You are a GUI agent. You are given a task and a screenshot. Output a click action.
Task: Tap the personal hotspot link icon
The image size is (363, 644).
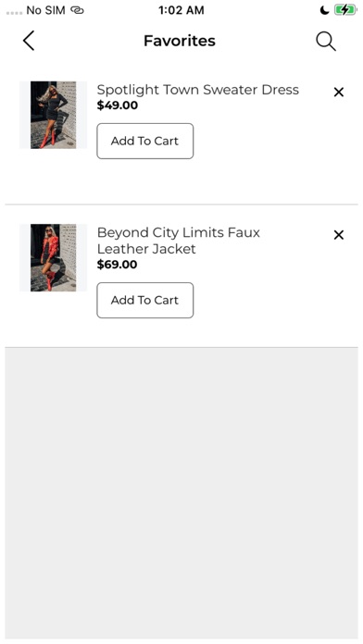77,10
